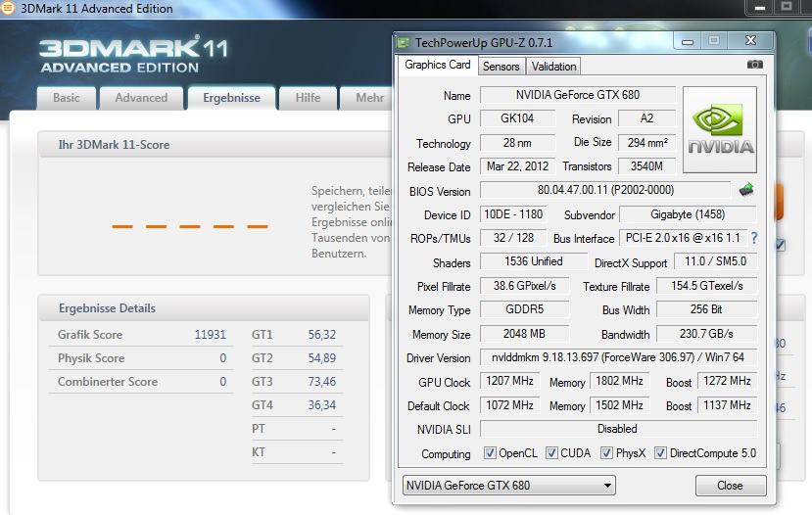Click the Release Date Mar 22, 2012
This screenshot has height=515, width=812.
click(517, 166)
